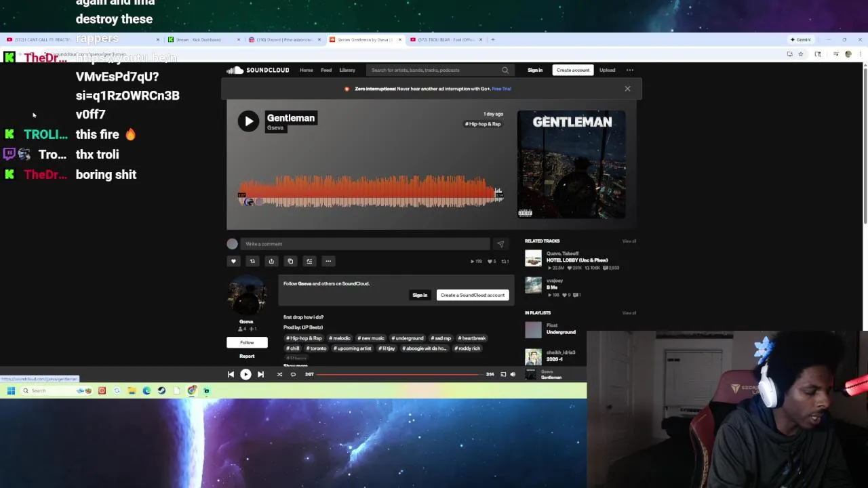Open the header more options menu
The height and width of the screenshot is (488, 868).
630,70
